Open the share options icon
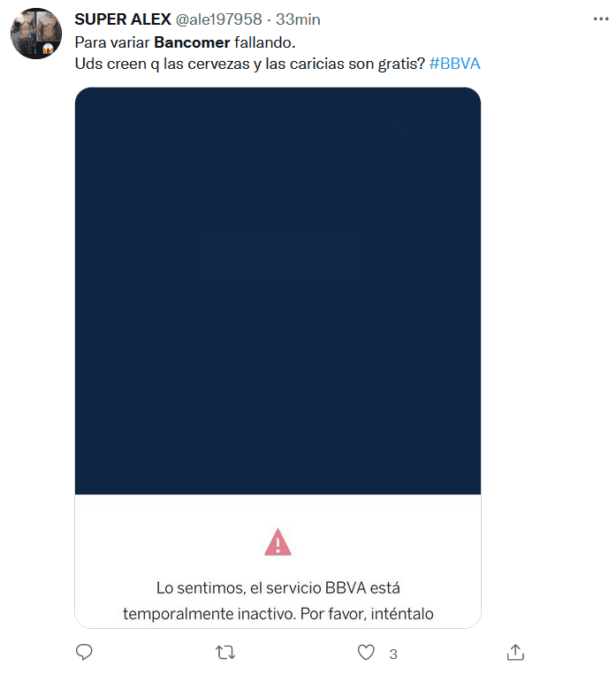The image size is (616, 674). [x=515, y=652]
